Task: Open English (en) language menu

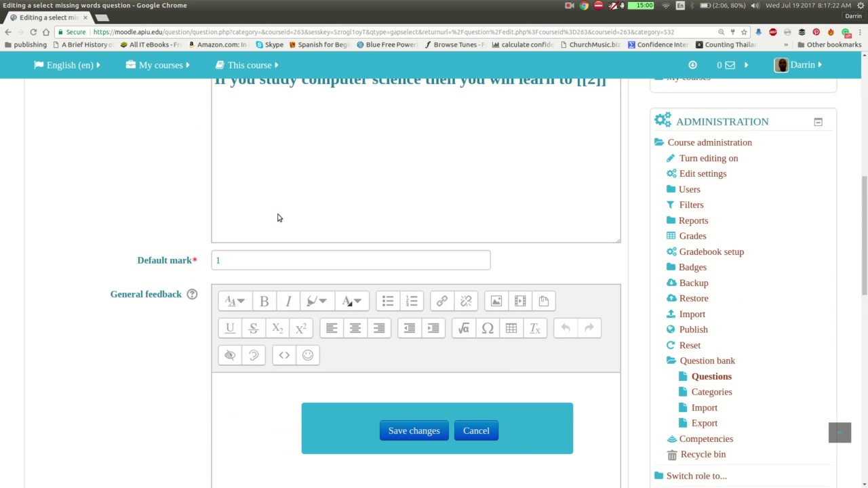Action: (67, 65)
